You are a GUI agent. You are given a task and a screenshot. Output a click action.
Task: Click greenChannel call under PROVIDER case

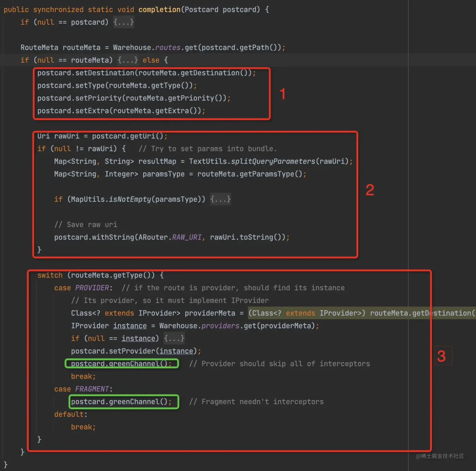point(121,364)
